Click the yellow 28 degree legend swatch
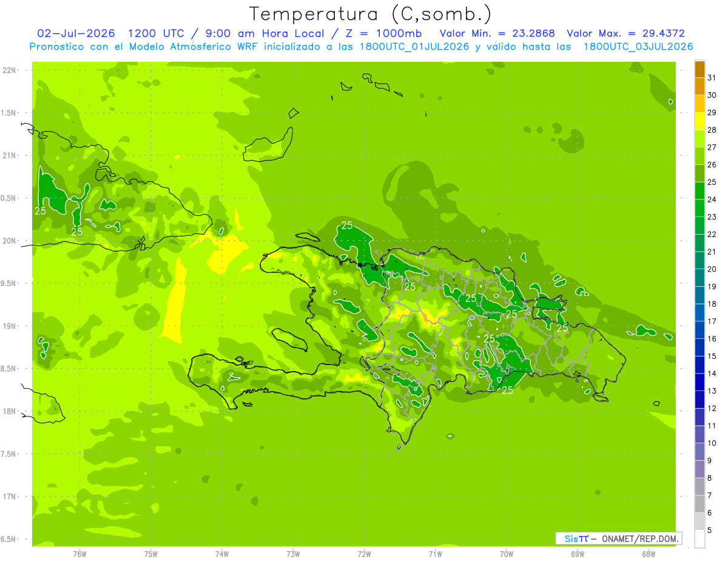 point(699,122)
